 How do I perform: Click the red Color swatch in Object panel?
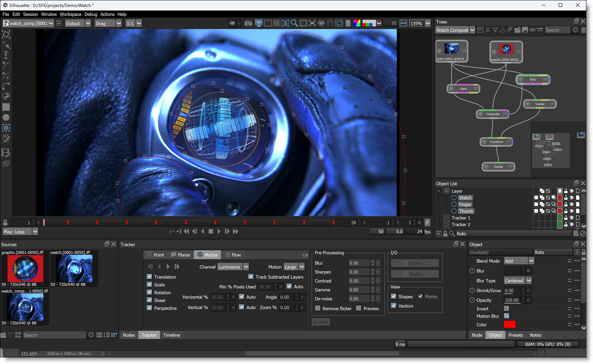[509, 324]
